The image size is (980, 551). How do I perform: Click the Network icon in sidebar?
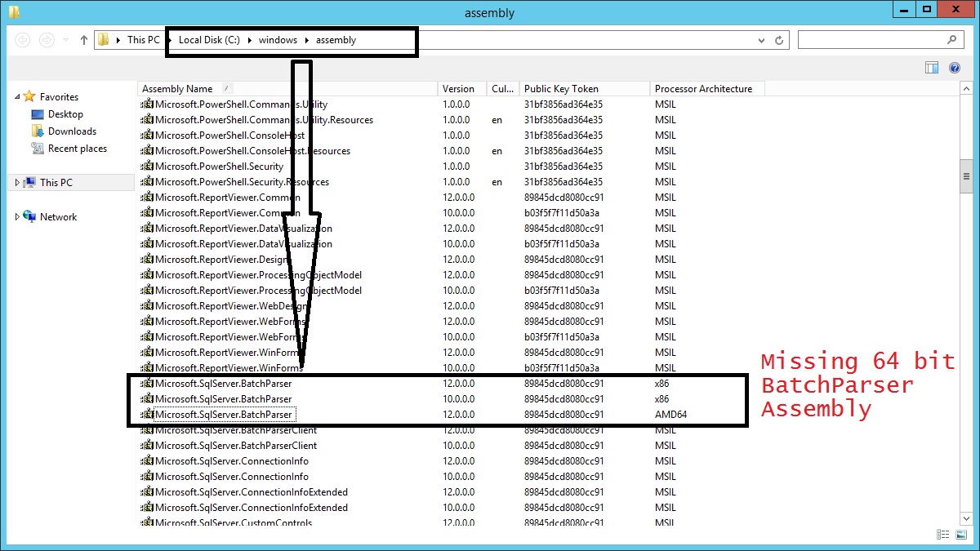[x=29, y=217]
